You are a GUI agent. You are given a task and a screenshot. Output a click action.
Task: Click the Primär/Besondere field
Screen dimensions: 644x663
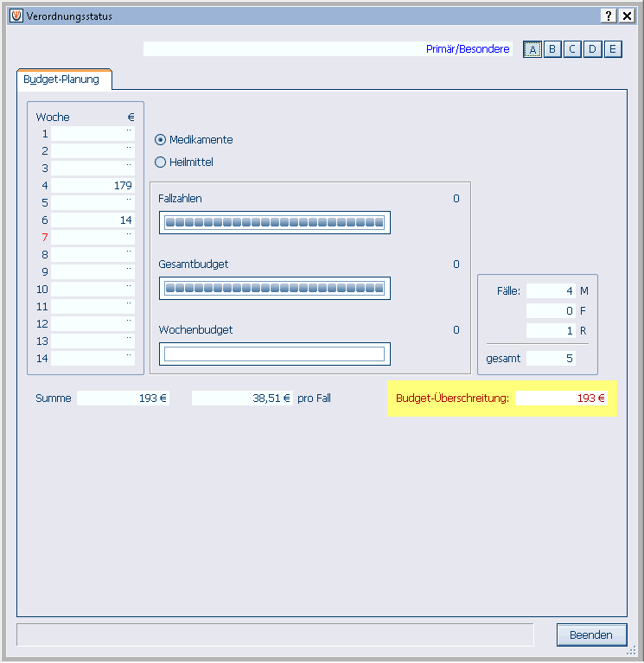(328, 49)
